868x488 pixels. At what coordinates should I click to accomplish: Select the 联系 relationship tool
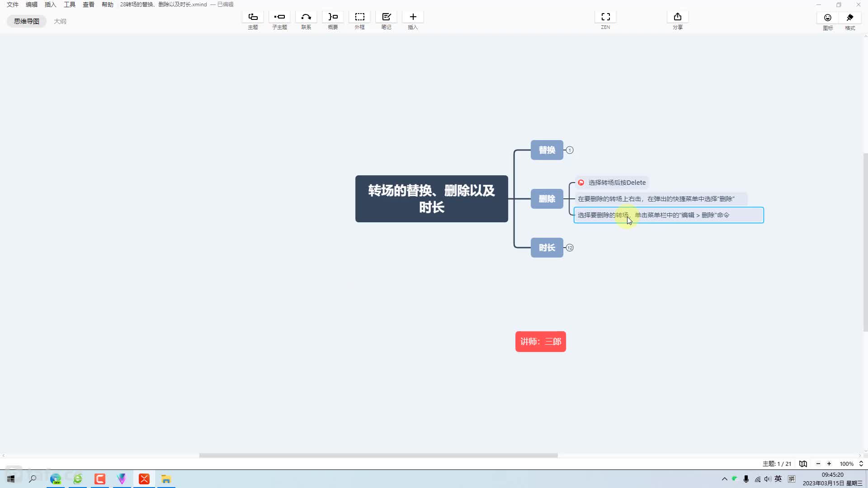(306, 17)
